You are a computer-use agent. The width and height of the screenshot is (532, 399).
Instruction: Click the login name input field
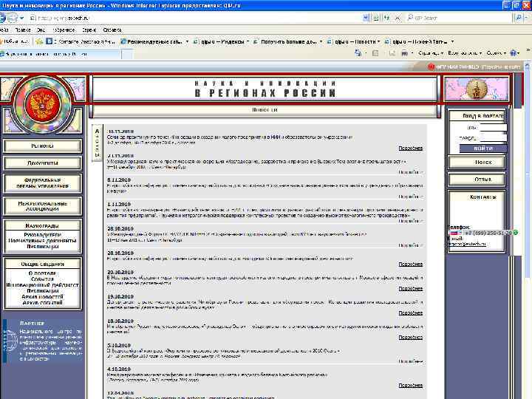493,128
